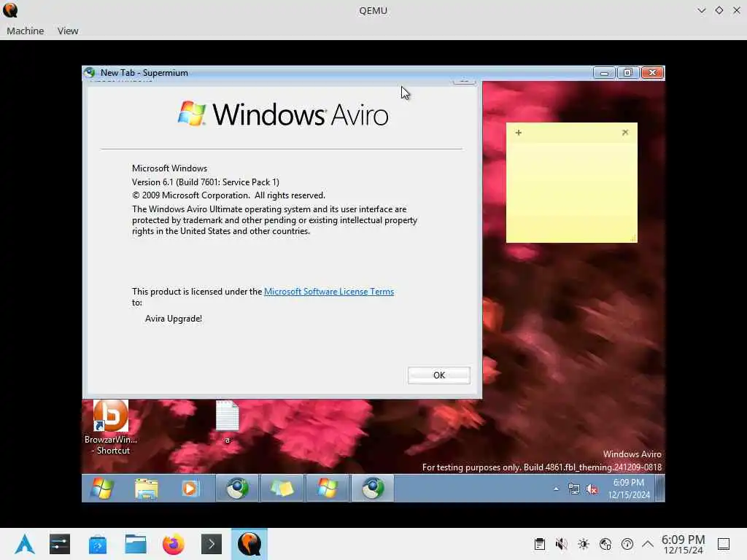Open the QEMU View menu

pos(68,31)
